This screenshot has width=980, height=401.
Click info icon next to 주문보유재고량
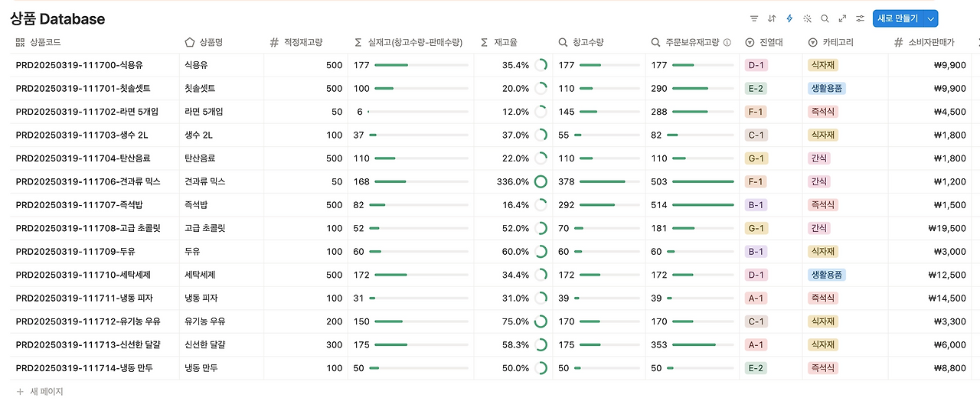(x=727, y=43)
